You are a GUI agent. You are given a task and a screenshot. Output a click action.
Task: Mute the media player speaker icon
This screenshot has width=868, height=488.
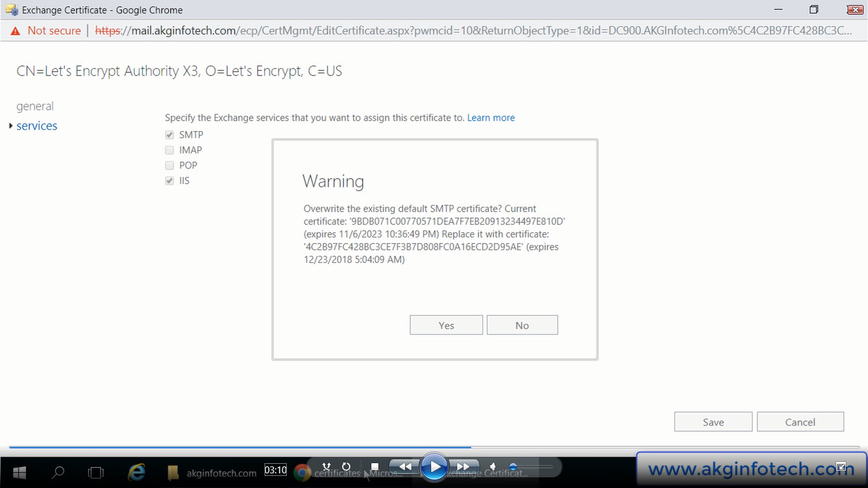click(493, 467)
